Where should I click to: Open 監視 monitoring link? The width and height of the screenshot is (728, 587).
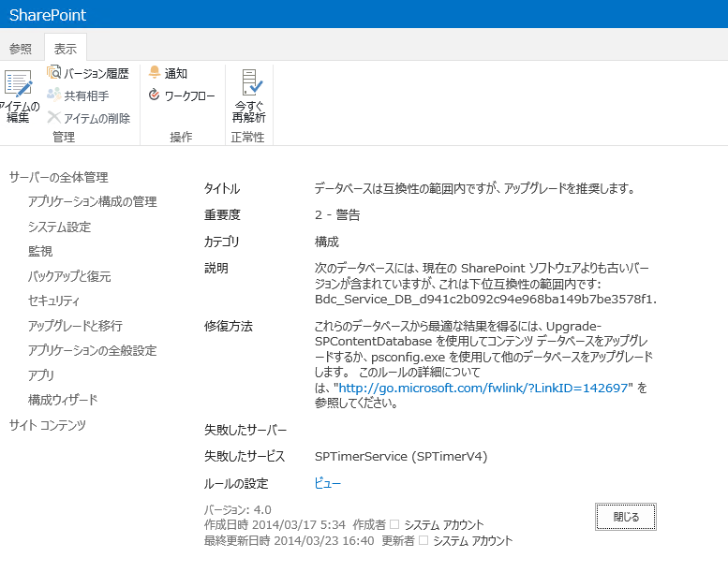pyautogui.click(x=40, y=252)
